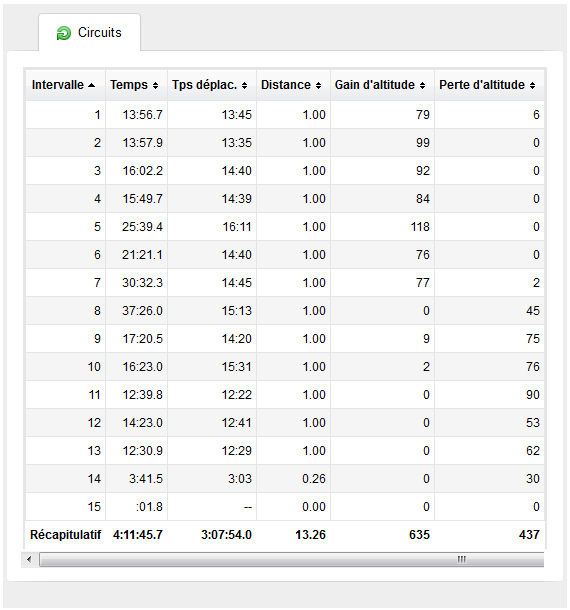The height and width of the screenshot is (610, 570).
Task: Select row 11 altitude loss 90
Action: 533,394
